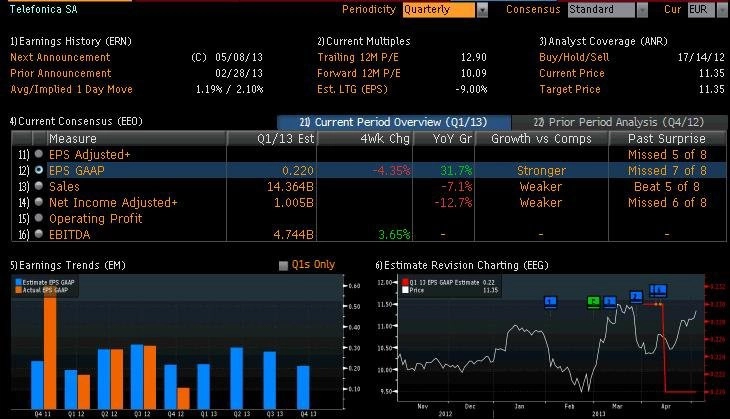Viewport: 730px width, 419px height.
Task: Click white Price legend swatch
Action: 405,290
